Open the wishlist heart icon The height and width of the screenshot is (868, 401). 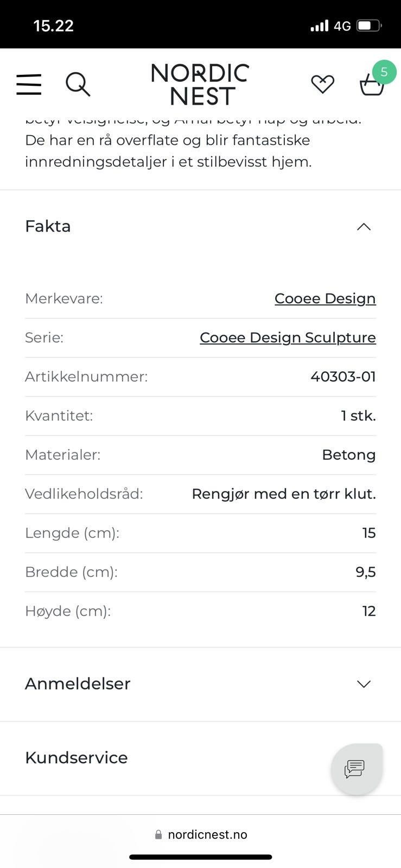[322, 84]
